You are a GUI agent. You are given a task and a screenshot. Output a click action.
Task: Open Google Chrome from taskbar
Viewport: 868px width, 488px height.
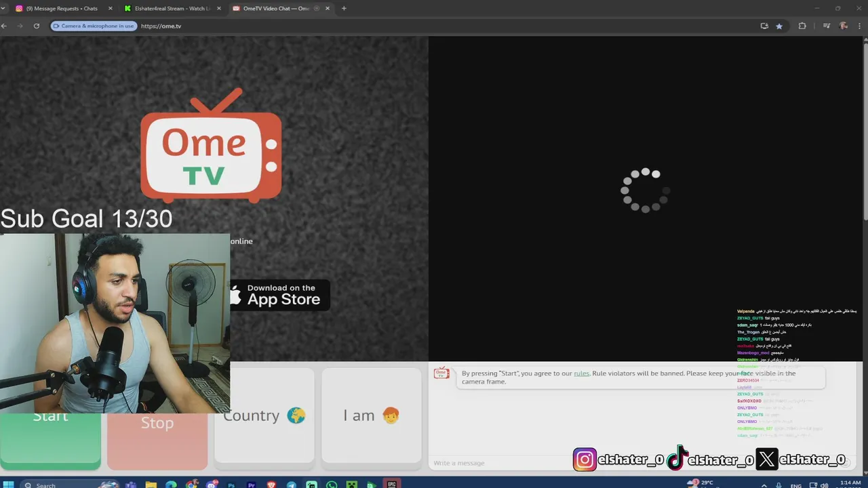coord(191,485)
